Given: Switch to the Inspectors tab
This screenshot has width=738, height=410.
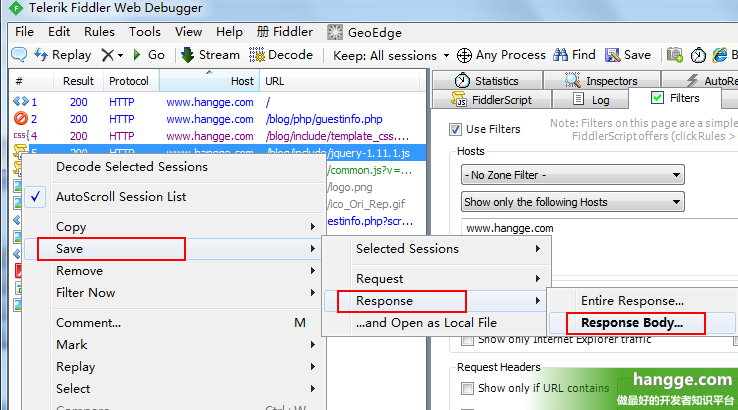Looking at the screenshot, I should (602, 80).
